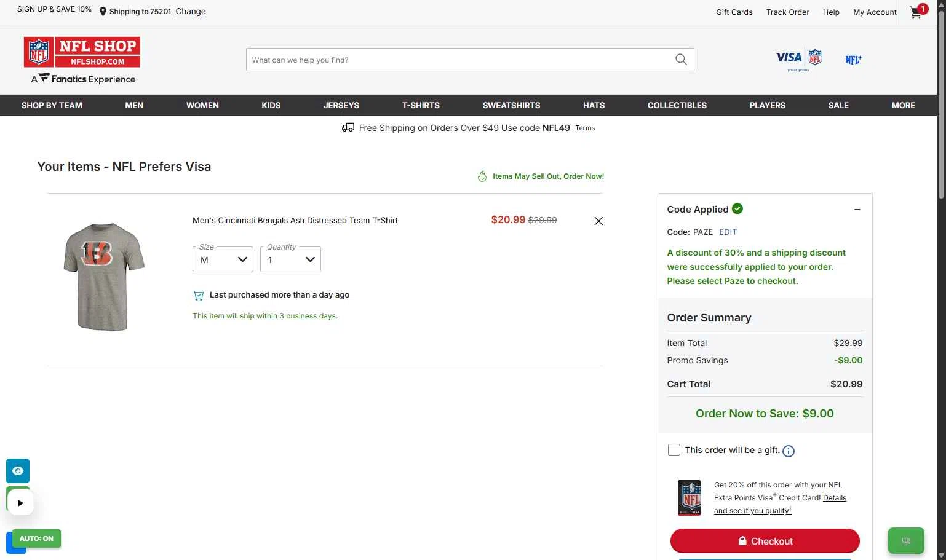
Task: Open the Sale menu
Action: click(x=838, y=105)
